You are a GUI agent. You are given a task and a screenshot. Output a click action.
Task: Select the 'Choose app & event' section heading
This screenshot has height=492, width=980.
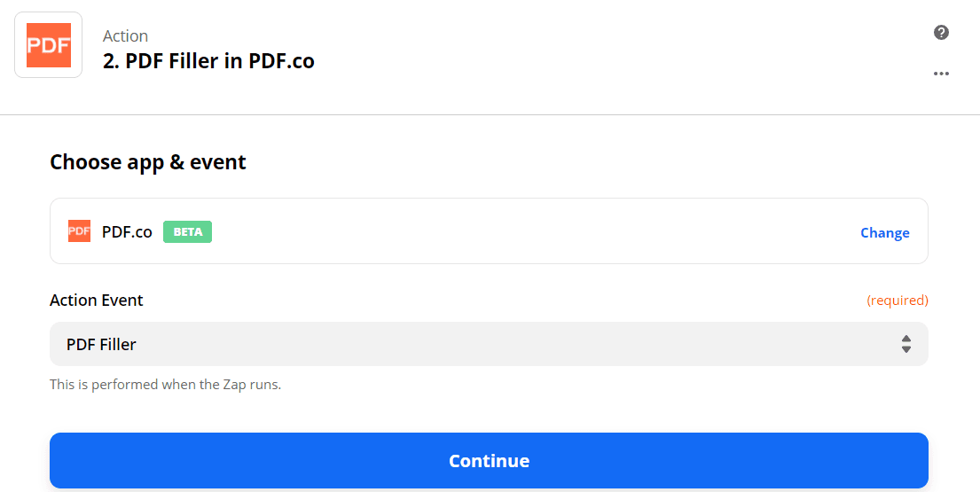click(x=148, y=162)
